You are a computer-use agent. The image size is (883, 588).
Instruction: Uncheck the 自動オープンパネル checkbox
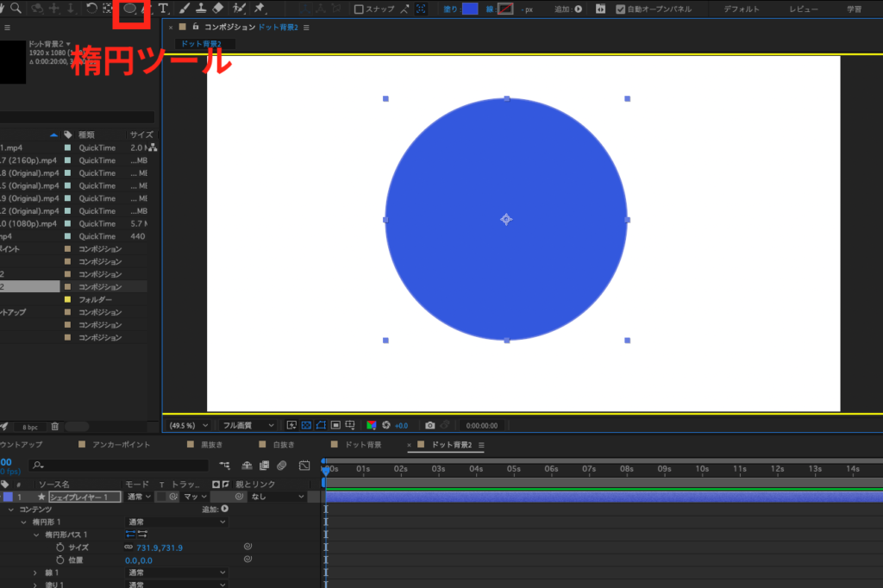tap(621, 9)
